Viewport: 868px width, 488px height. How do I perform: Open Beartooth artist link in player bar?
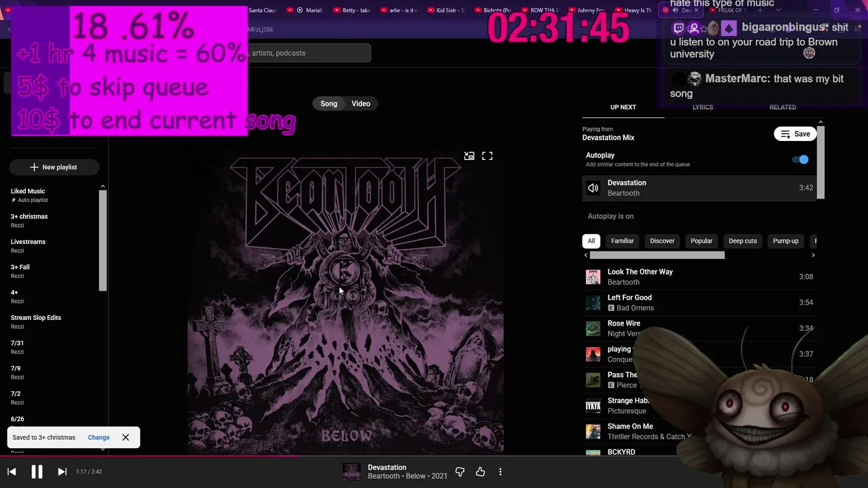click(x=384, y=476)
